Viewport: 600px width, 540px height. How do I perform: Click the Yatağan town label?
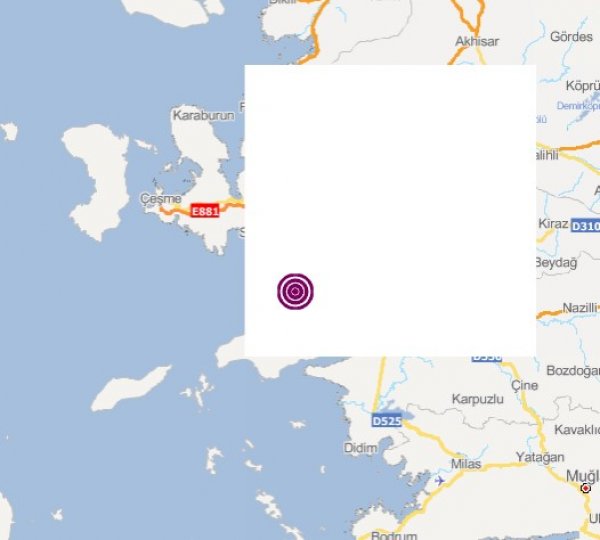(x=540, y=458)
